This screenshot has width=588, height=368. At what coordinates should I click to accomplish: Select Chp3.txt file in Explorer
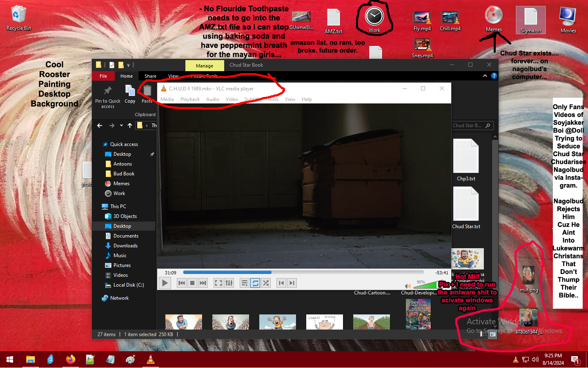tap(466, 160)
